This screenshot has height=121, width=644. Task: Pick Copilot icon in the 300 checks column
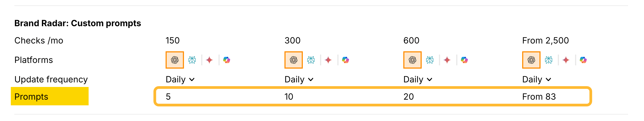[346, 60]
